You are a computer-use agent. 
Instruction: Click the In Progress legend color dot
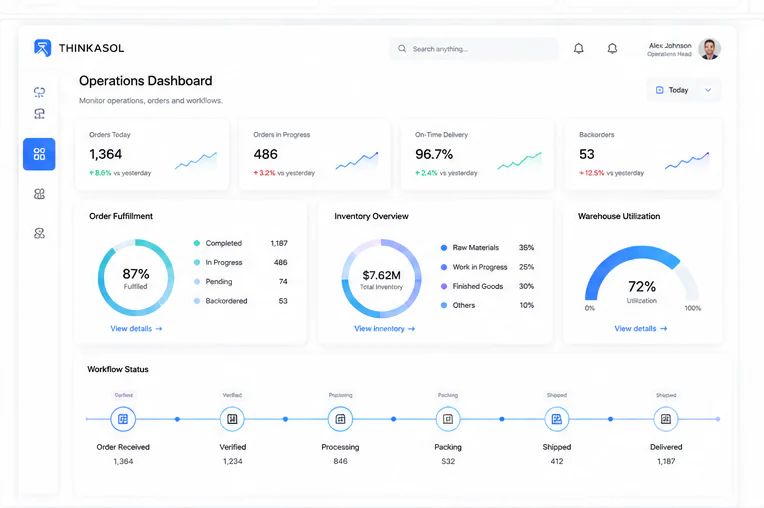tap(197, 263)
